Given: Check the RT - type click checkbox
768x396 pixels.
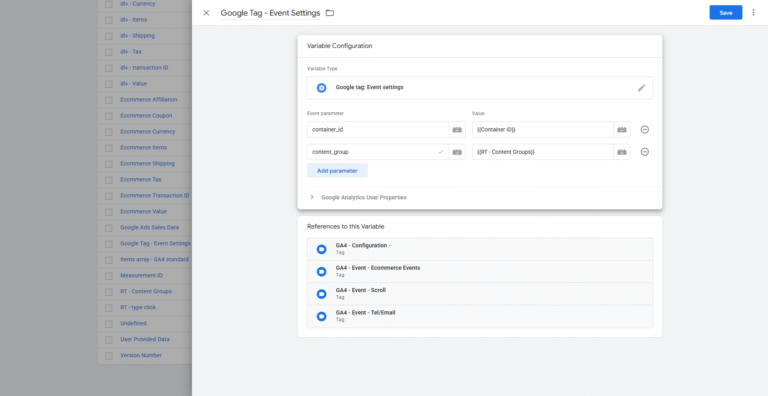Looking at the screenshot, I should coord(109,307).
